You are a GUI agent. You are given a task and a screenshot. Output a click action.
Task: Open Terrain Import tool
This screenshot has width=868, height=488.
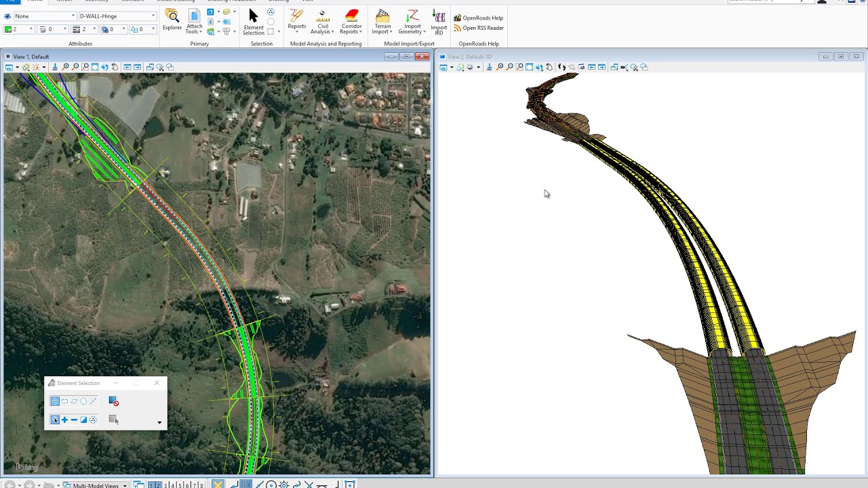pyautogui.click(x=382, y=22)
